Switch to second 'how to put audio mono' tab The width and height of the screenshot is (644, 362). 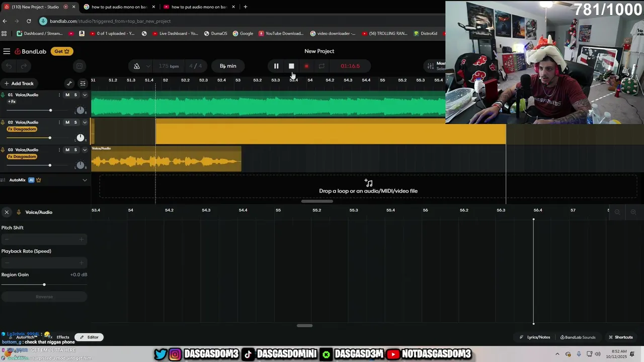199,7
